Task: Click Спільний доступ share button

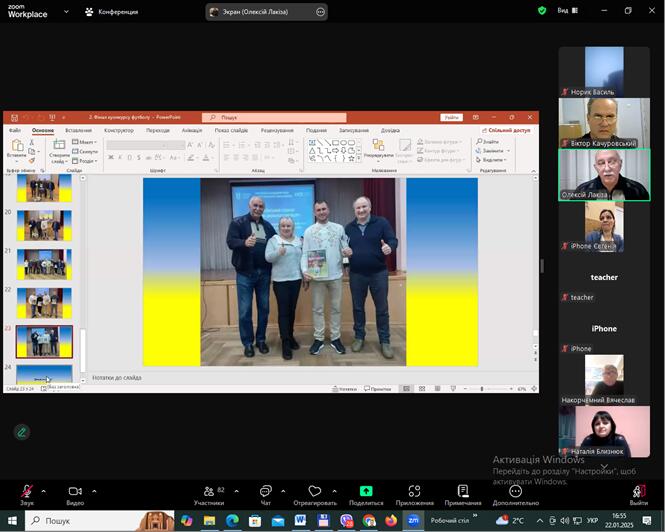Action: point(506,130)
